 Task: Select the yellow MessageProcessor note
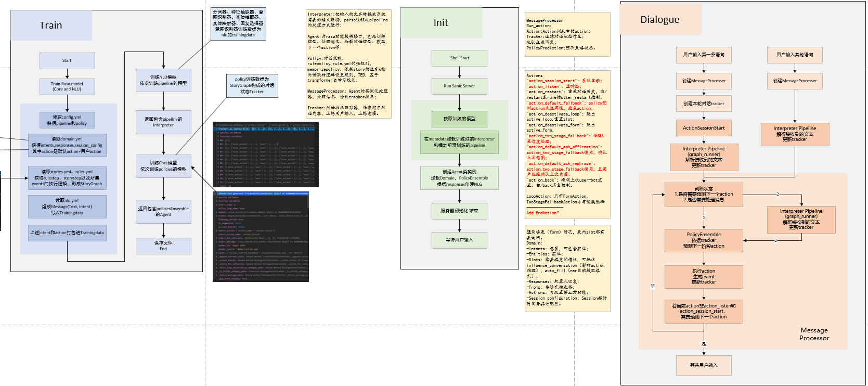click(x=567, y=34)
